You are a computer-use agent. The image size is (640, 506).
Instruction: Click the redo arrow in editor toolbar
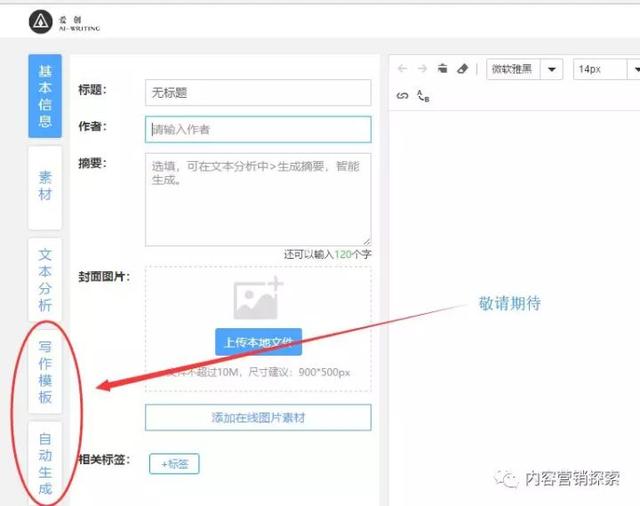coord(422,69)
